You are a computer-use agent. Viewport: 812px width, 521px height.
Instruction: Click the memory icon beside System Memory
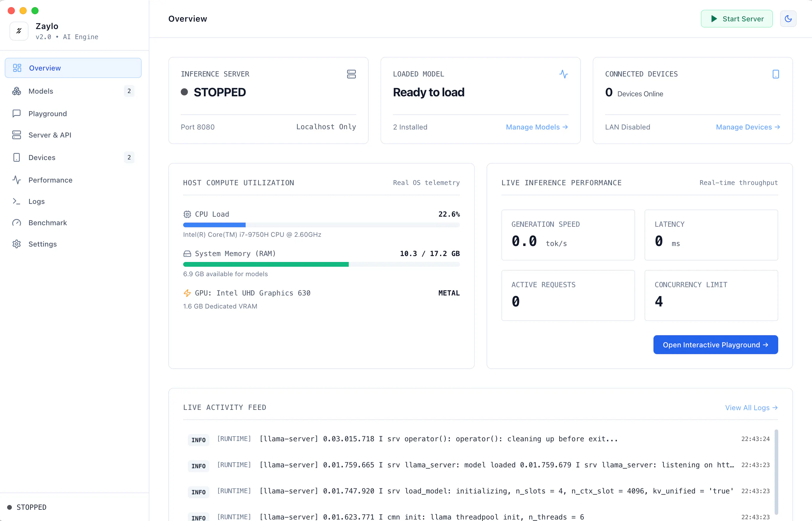click(187, 254)
